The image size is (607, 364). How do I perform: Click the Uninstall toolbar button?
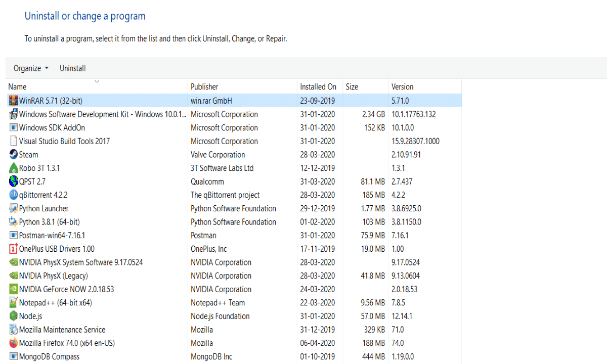(73, 68)
